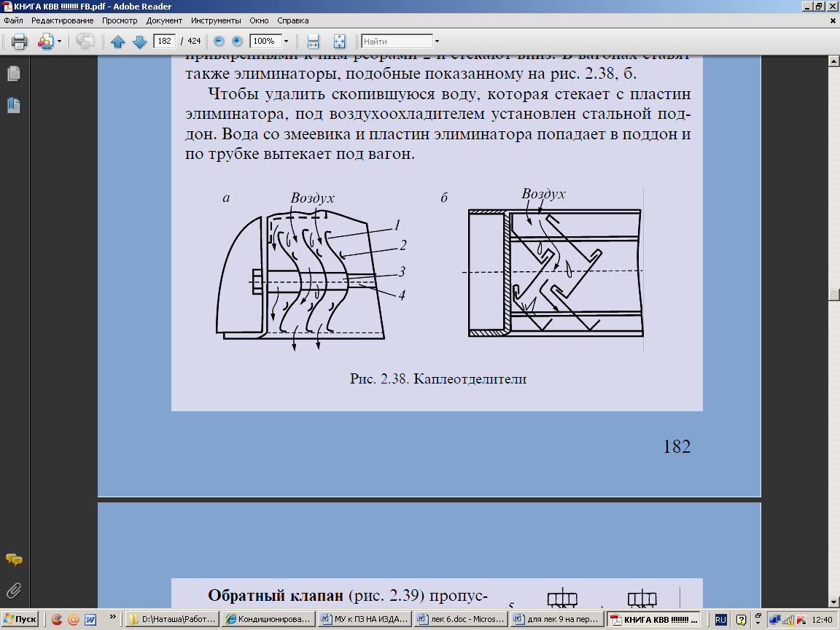Viewport: 840px width, 630px height.
Task: Go to next page with down arrow
Action: (x=140, y=42)
